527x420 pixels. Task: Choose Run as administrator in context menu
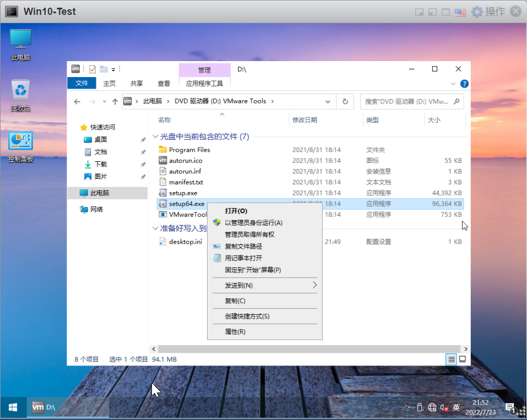coord(265,223)
